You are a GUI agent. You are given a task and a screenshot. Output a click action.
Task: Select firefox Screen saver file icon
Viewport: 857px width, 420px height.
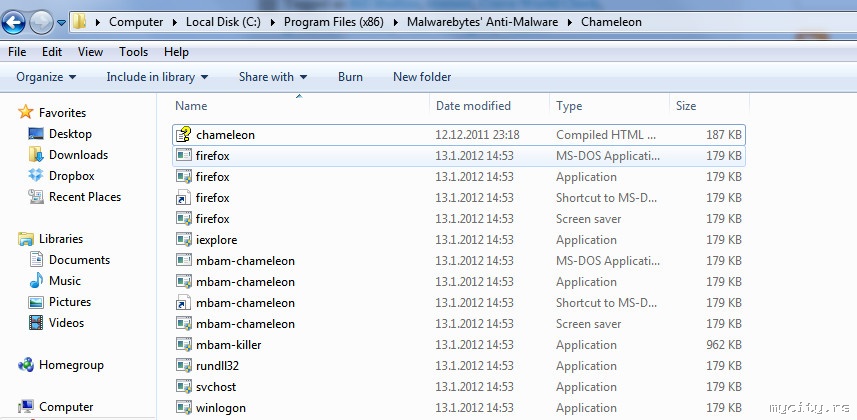184,219
